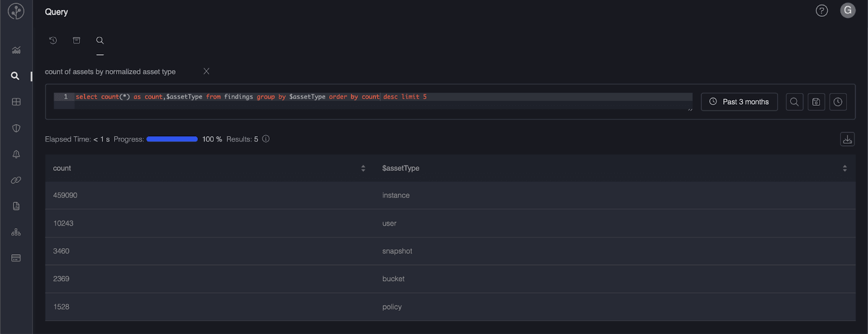Open the grid inventory icon in sidebar
The image size is (868, 334).
pos(16,102)
